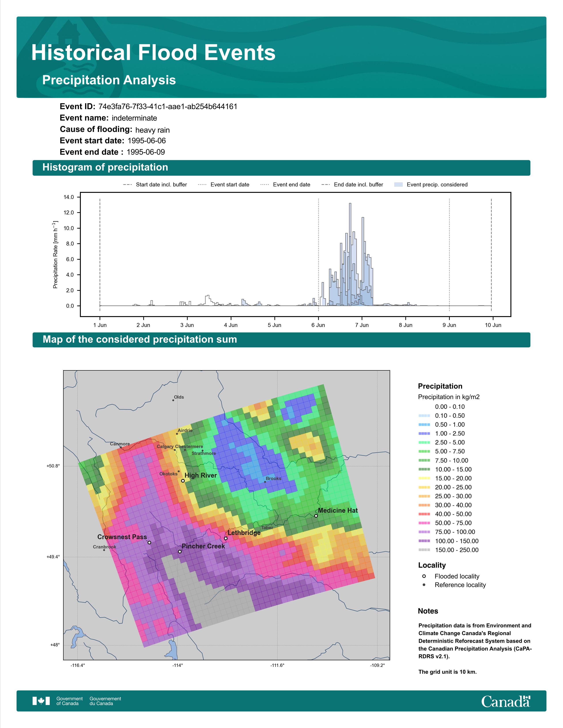Click the 150.00 - 250.00 precipitation swatch
Screen dimensions: 563x728
(x=424, y=550)
